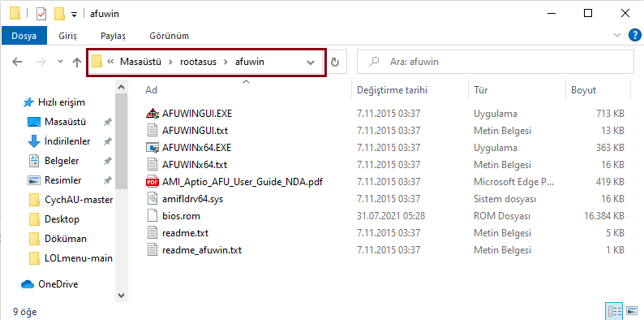
Task: Click the 713 KB size cell
Action: pyautogui.click(x=610, y=114)
